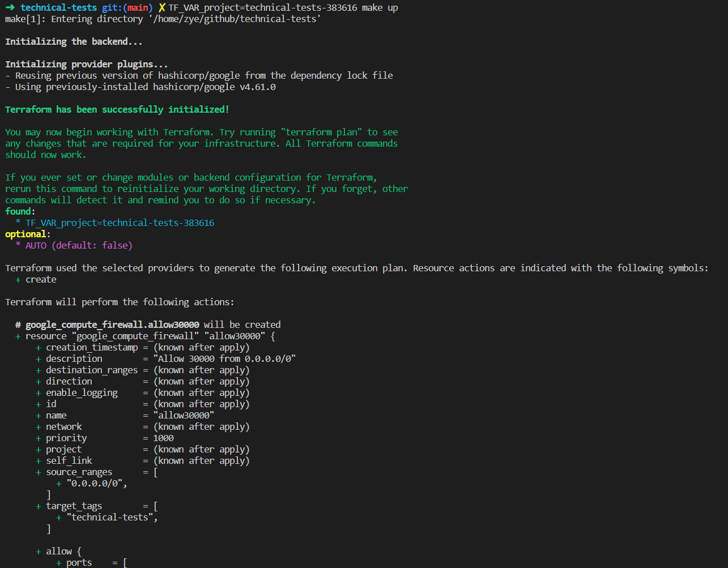
Task: Click description value "Allow 30000 from 0.0.0.0/0"
Action: tap(225, 358)
